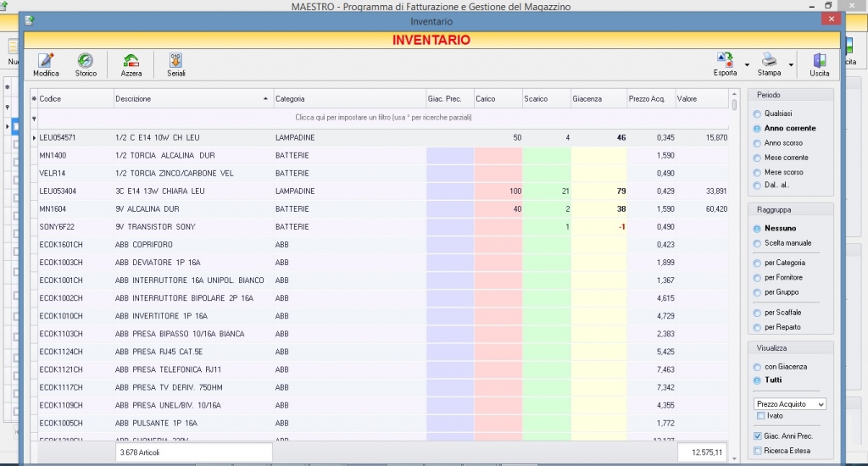Close the Inventario window
The image size is (868, 466).
pyautogui.click(x=831, y=19)
